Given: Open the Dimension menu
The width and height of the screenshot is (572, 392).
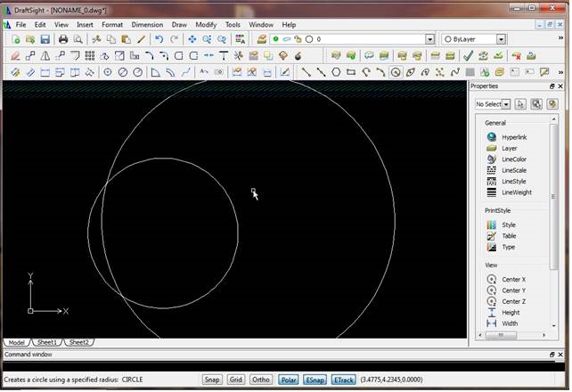Looking at the screenshot, I should coord(147,24).
